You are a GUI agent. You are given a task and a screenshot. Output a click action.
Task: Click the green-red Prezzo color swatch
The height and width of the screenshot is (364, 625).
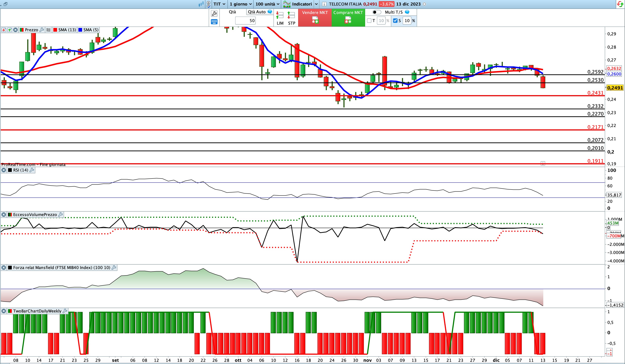[x=22, y=30]
